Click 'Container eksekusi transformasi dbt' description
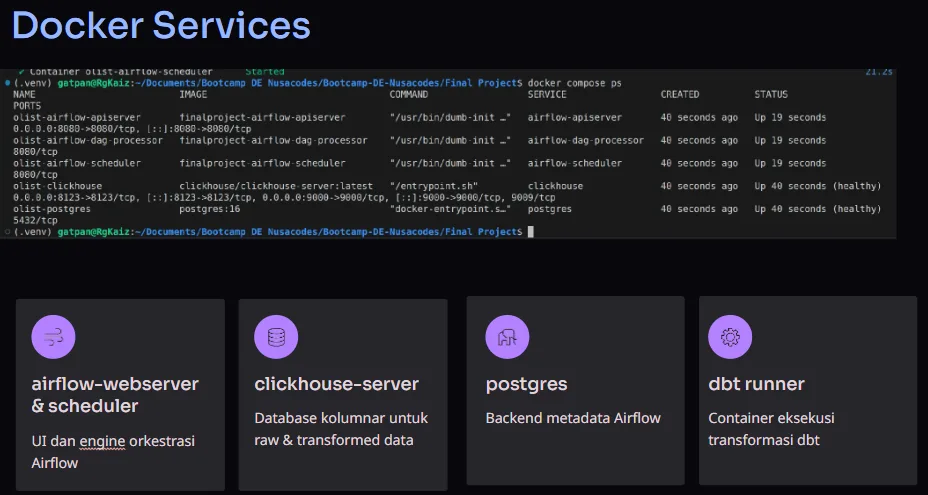928x495 pixels. pos(771,429)
